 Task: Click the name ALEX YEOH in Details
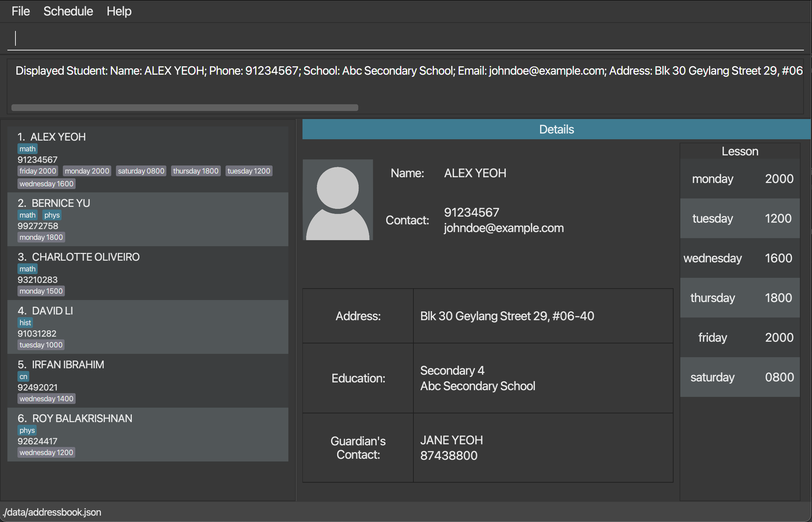pyautogui.click(x=475, y=173)
